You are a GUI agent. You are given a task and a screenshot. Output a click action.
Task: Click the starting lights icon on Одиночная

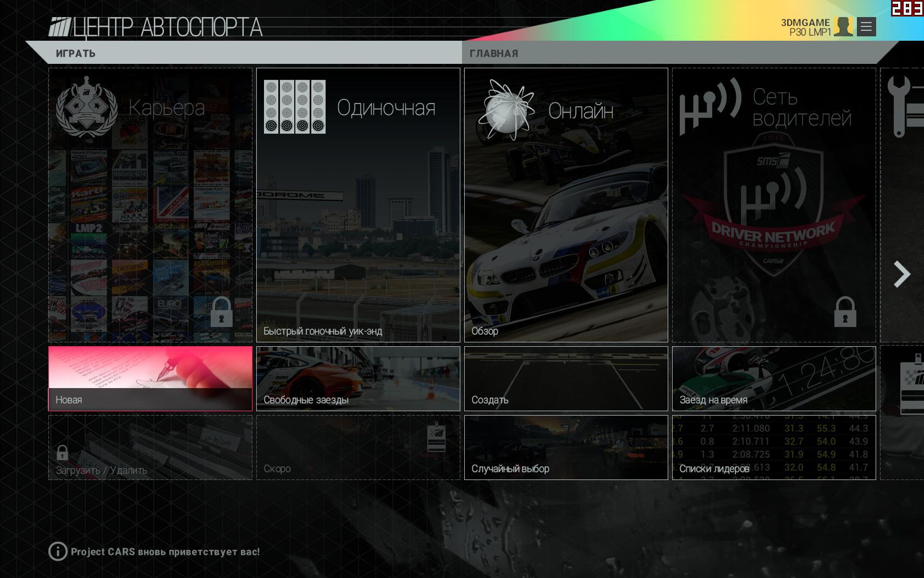click(295, 107)
